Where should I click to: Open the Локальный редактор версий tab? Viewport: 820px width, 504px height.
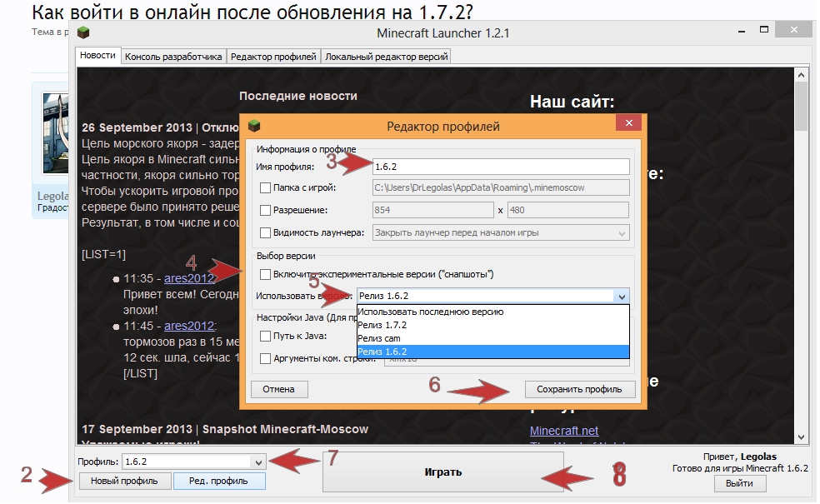[x=387, y=57]
